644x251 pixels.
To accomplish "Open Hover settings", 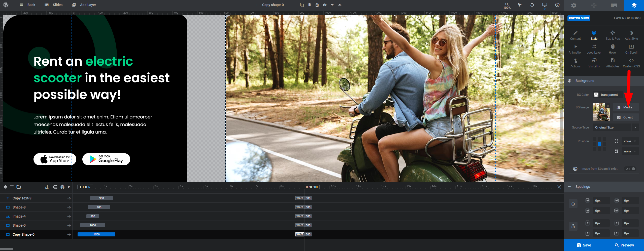I will (613, 49).
